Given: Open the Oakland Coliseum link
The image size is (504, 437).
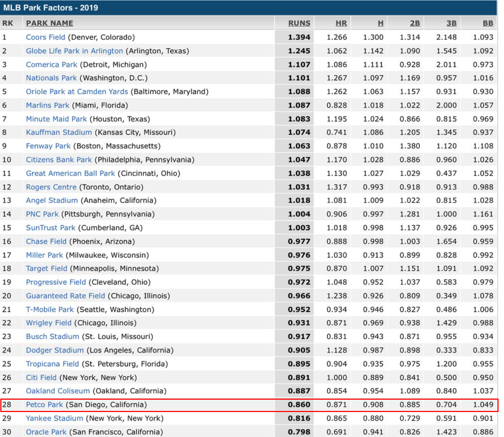Looking at the screenshot, I should pos(58,391).
